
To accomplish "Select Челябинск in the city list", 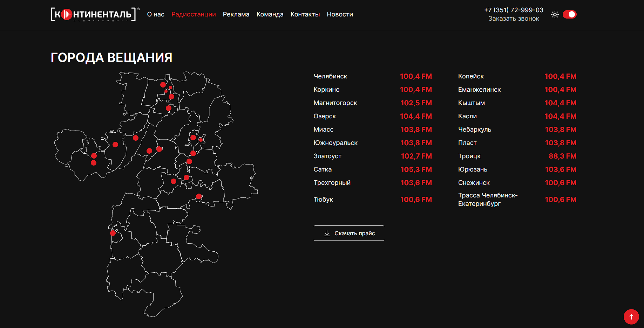I will (x=330, y=76).
